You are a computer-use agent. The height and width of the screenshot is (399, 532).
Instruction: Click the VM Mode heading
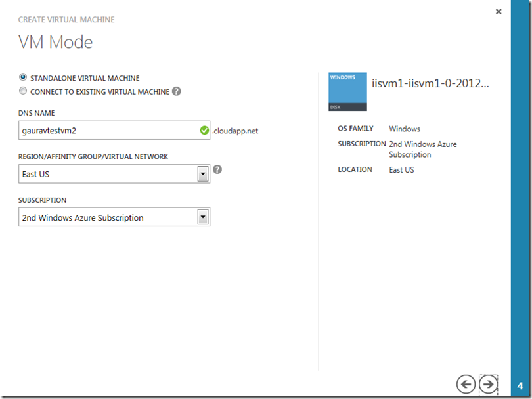point(55,43)
